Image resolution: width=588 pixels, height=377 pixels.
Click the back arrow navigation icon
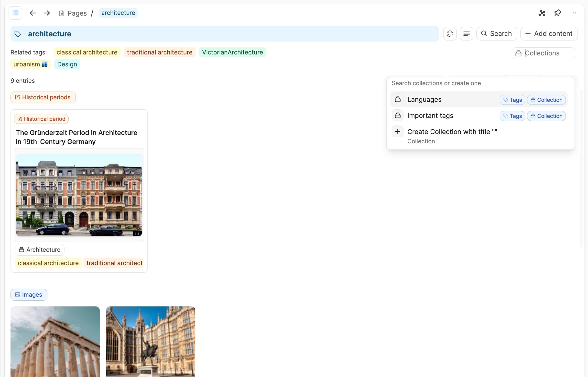click(x=33, y=13)
